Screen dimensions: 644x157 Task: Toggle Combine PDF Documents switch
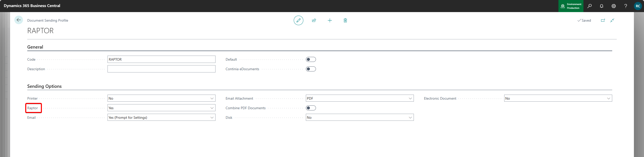311,108
